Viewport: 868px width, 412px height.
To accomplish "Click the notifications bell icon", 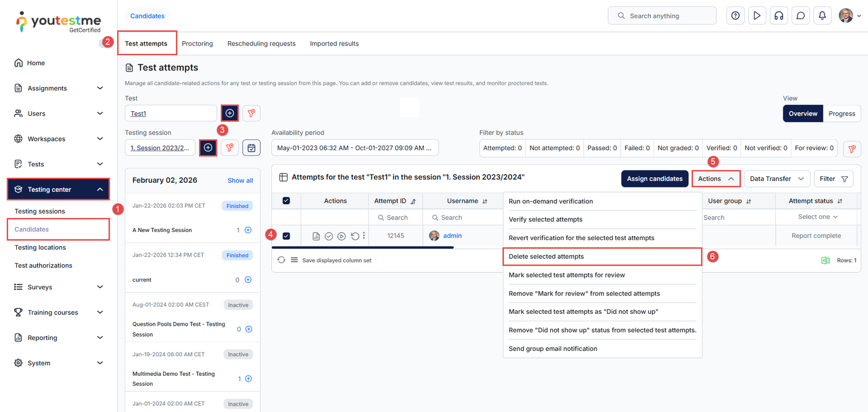I will pyautogui.click(x=822, y=16).
